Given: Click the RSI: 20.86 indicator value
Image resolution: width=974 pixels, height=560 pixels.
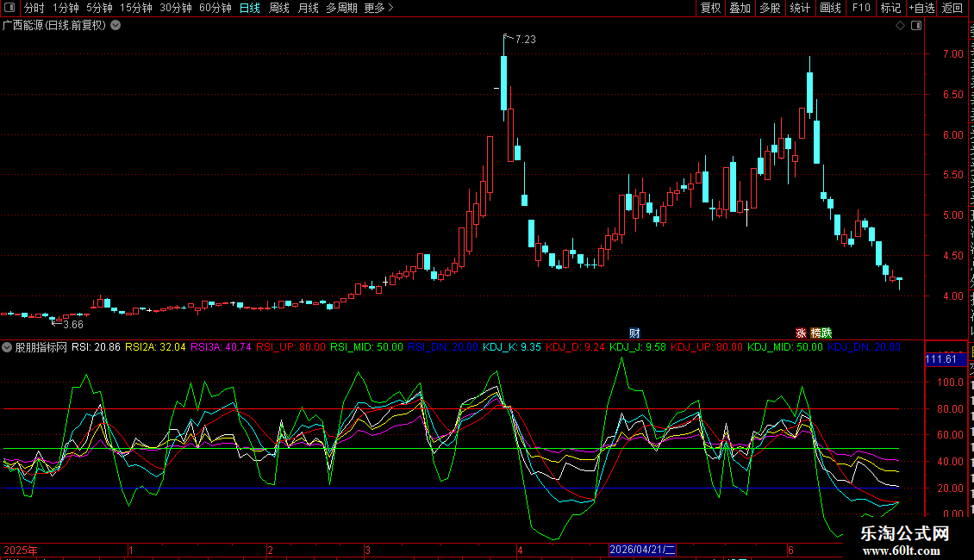Looking at the screenshot, I should coord(96,347).
